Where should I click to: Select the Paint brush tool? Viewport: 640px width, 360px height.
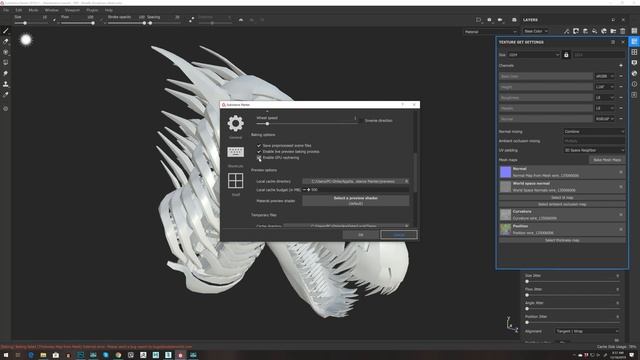tap(5, 31)
